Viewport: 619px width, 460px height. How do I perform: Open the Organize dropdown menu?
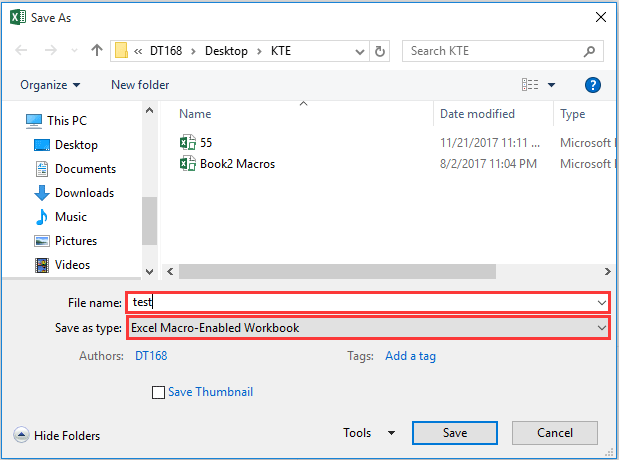50,85
